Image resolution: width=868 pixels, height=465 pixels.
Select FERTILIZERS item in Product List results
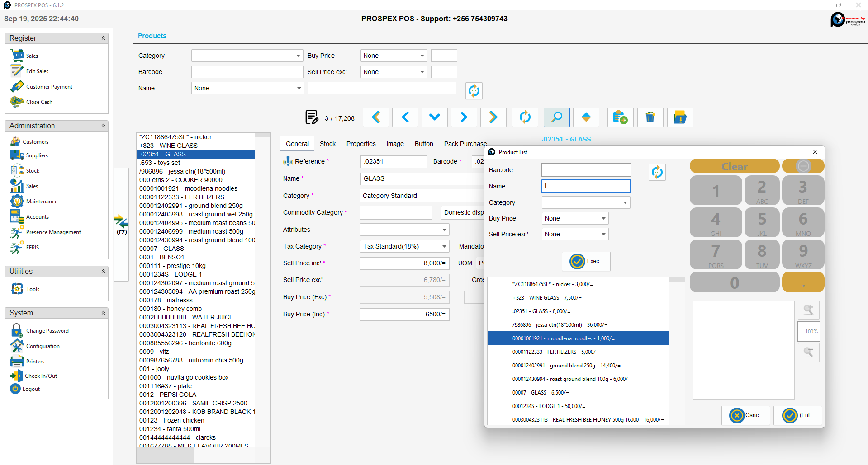click(555, 352)
